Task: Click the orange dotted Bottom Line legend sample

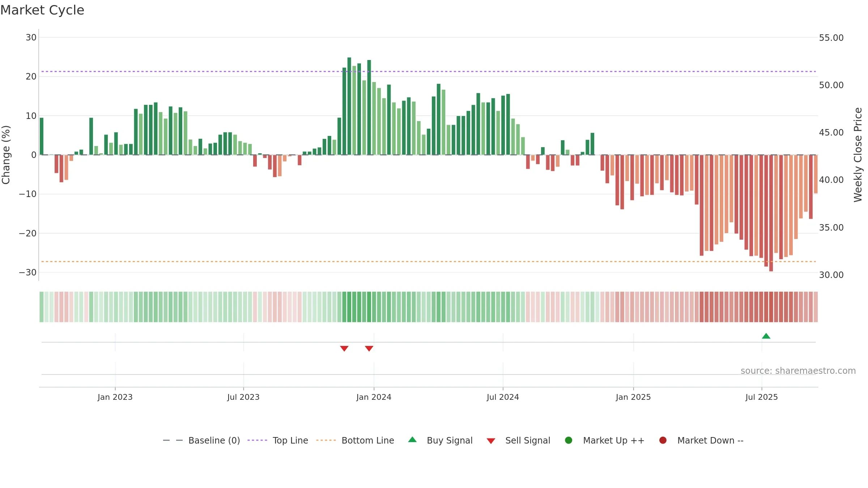Action: point(326,440)
